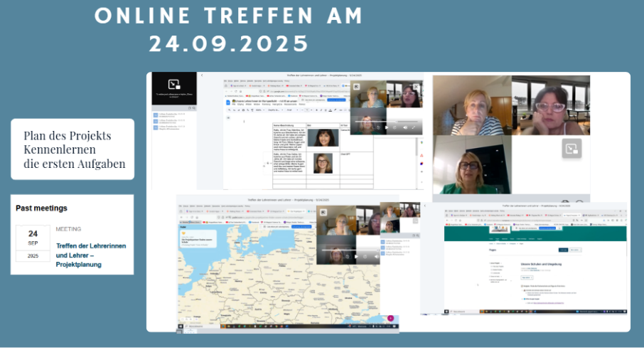644x348 pixels.
Task: Mute the video overlay above the document
Action: coord(405,127)
